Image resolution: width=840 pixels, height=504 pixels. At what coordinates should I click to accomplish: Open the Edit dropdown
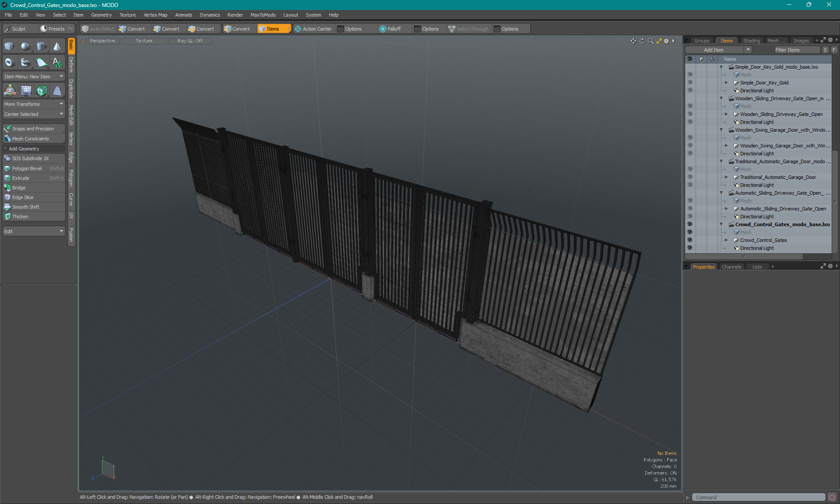point(34,231)
